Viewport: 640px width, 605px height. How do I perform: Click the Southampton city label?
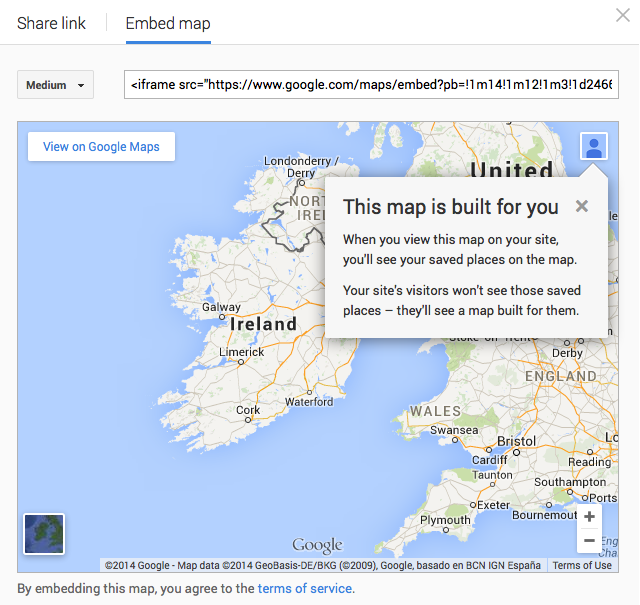(x=570, y=482)
